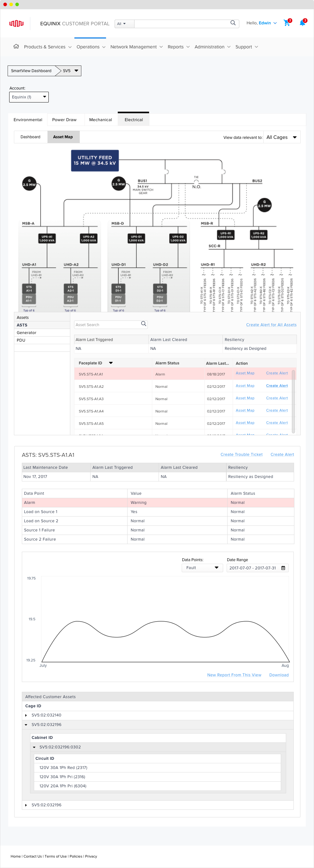Open the Administration menu
This screenshot has height=868, width=314.
click(x=212, y=47)
